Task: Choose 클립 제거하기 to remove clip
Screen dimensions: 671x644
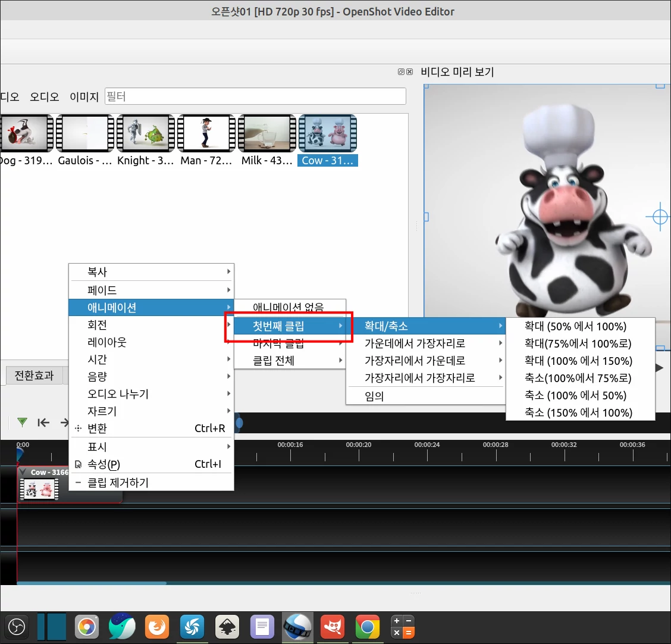Action: 151,483
